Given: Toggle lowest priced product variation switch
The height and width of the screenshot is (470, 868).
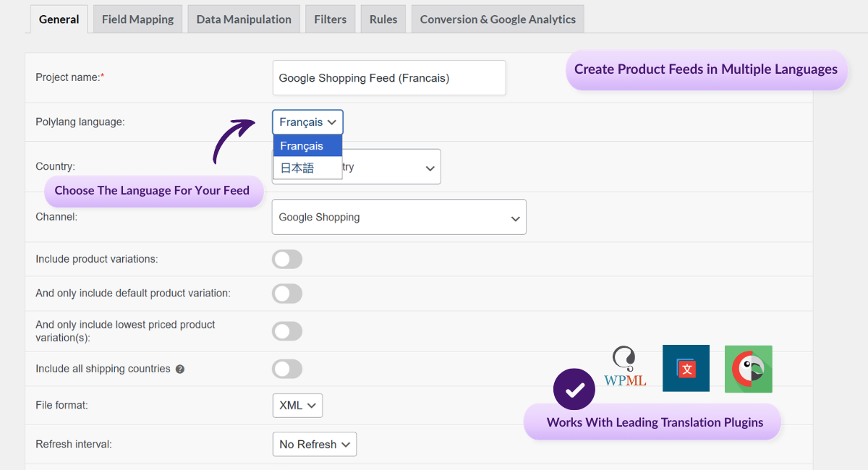Looking at the screenshot, I should (x=287, y=331).
